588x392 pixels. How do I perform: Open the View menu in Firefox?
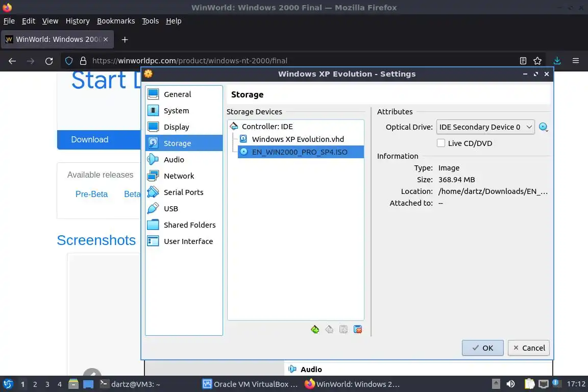[50, 21]
